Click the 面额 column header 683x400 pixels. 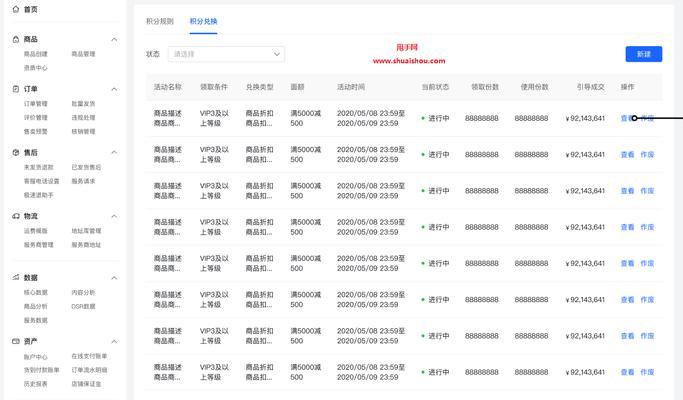pyautogui.click(x=298, y=87)
